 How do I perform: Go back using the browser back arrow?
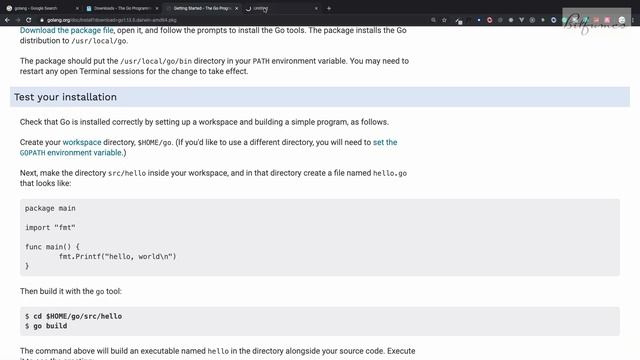tap(7, 20)
